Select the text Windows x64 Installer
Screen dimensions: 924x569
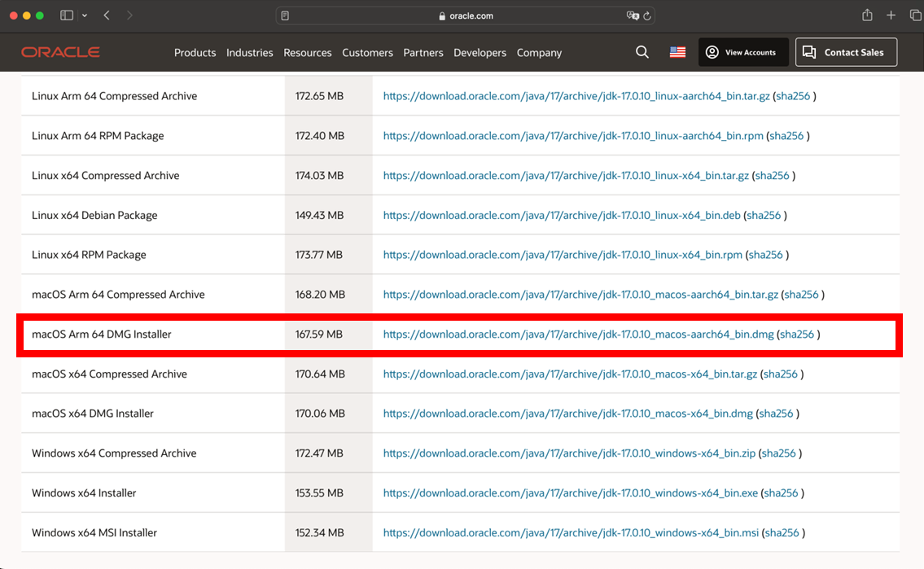84,493
